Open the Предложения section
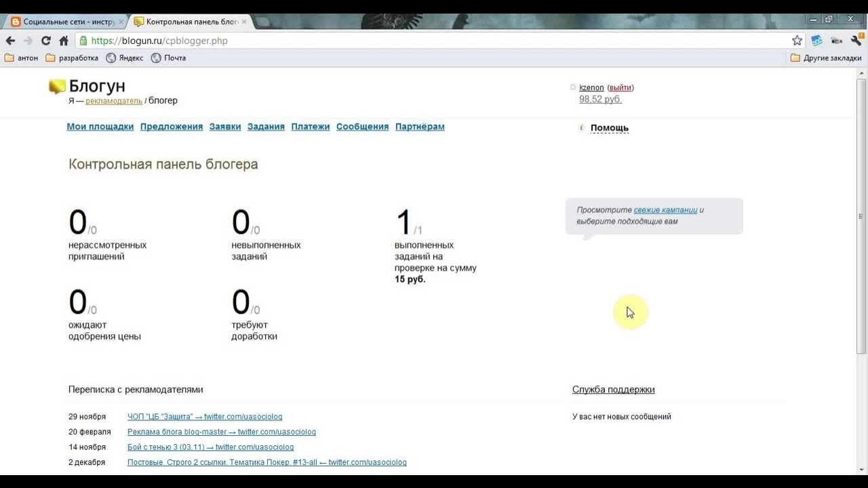 (x=172, y=127)
